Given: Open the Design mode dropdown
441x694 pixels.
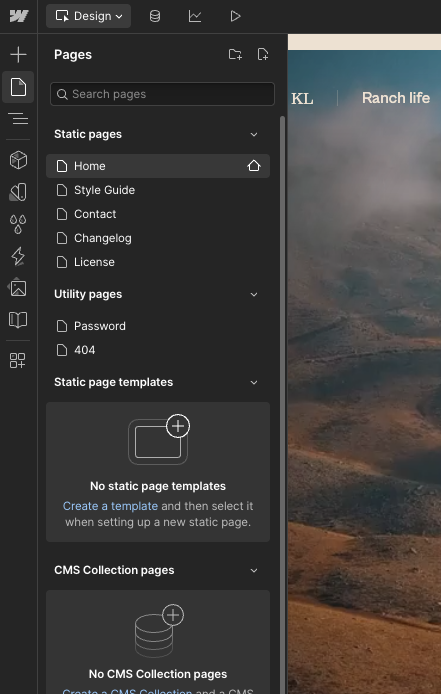Looking at the screenshot, I should [89, 16].
